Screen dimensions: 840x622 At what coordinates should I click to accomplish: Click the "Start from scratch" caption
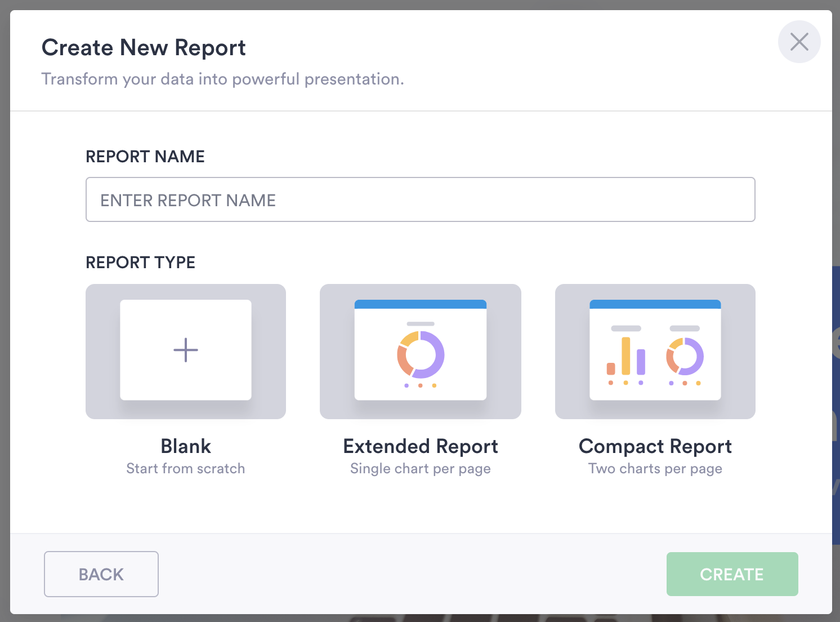186,469
